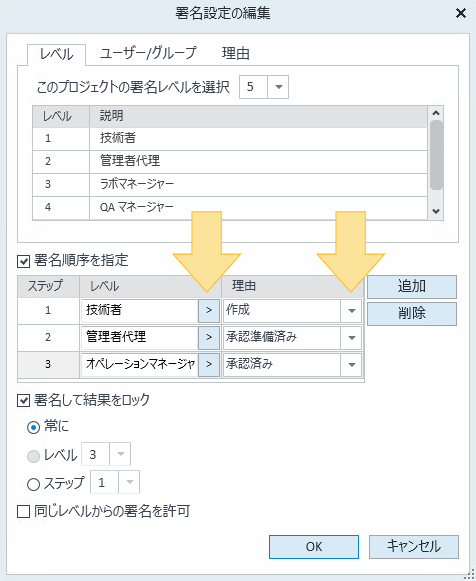
Task: Click scrollbar up arrow in level list
Action: pos(436,113)
